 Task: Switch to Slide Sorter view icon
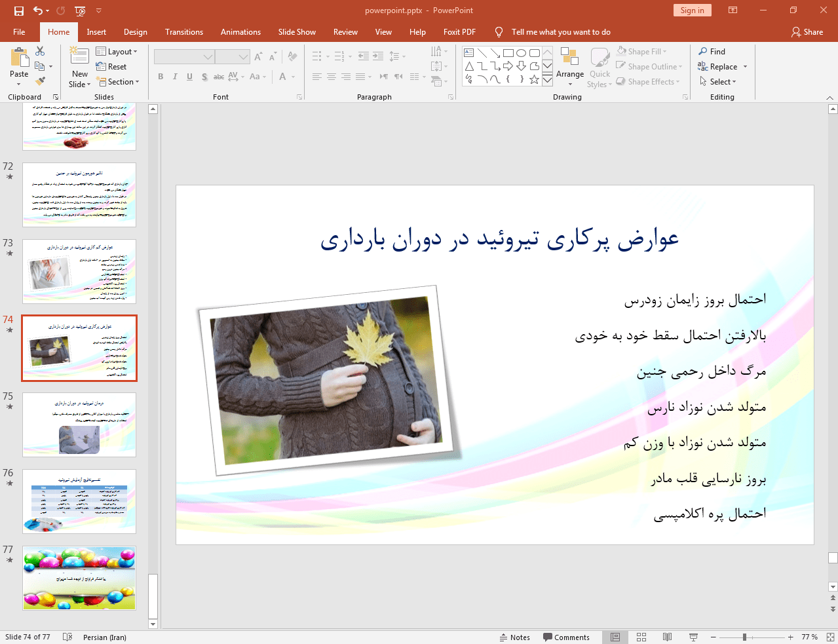click(x=641, y=637)
